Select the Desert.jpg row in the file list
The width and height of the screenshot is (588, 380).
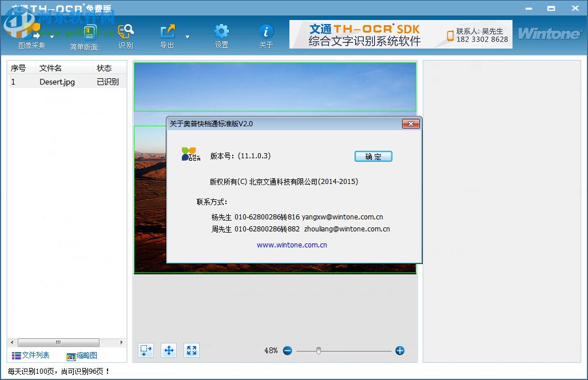click(57, 82)
